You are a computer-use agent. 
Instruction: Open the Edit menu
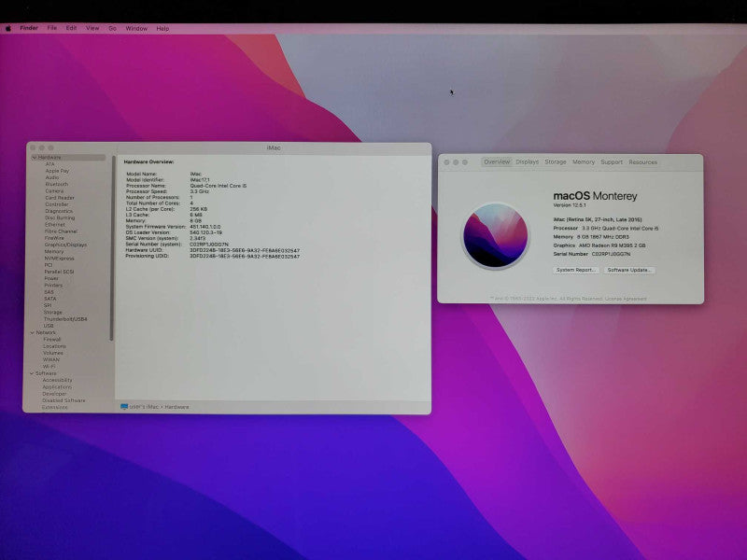point(72,28)
